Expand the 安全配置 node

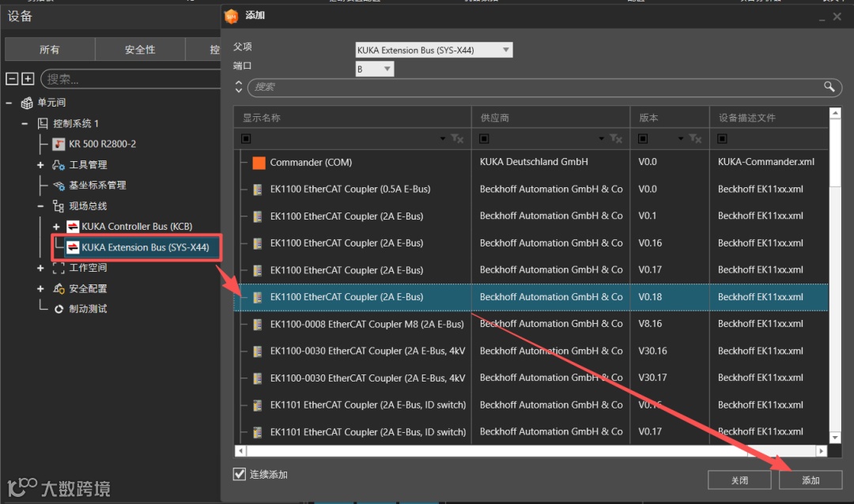(40, 288)
